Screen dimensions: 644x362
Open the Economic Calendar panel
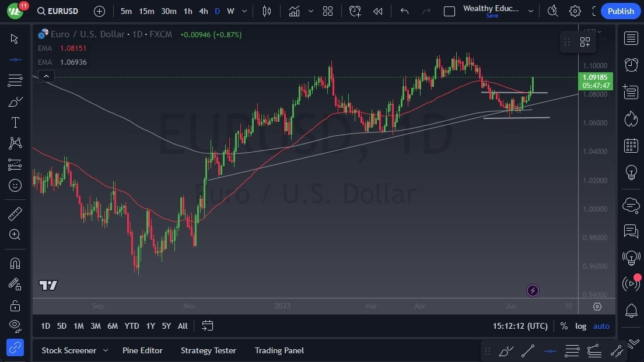631,145
